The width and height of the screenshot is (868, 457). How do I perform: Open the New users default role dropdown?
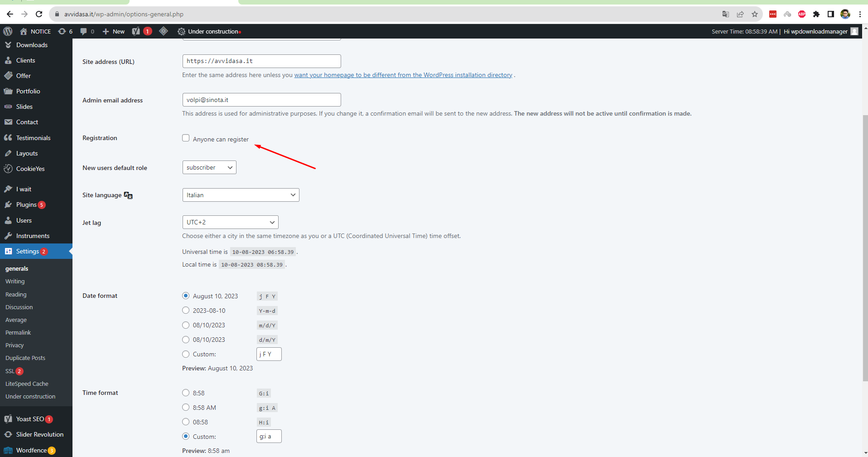(209, 167)
